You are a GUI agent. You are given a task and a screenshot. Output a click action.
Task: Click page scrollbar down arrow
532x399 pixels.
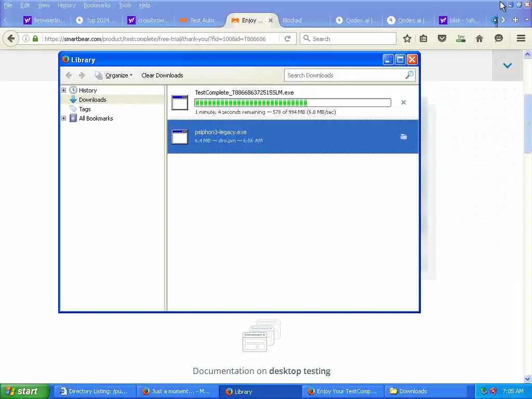528,379
